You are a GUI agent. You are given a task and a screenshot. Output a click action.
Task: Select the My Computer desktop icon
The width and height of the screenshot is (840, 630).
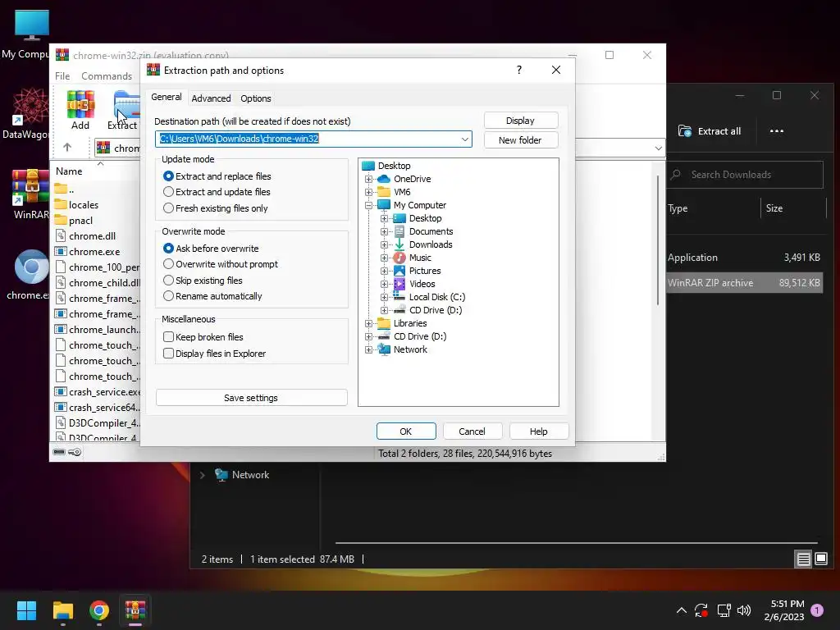click(x=30, y=34)
